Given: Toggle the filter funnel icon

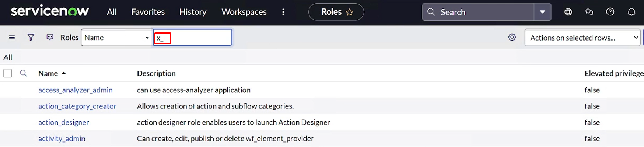Looking at the screenshot, I should pos(31,37).
